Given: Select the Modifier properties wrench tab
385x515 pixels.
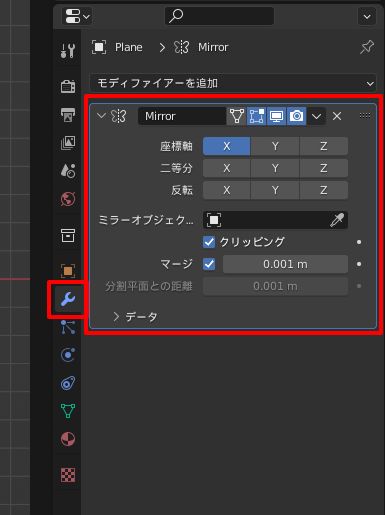Looking at the screenshot, I should [68, 299].
